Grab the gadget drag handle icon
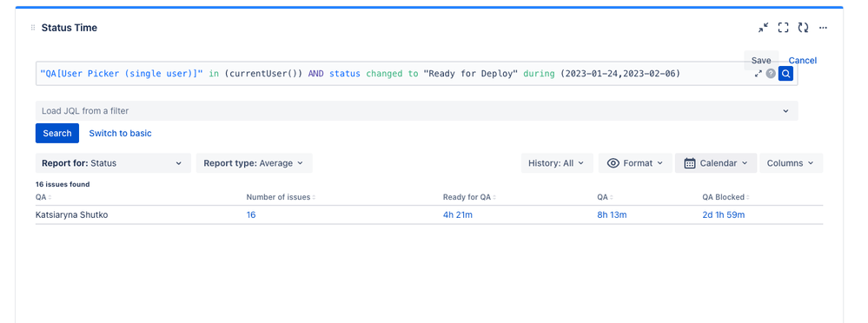 (33, 28)
